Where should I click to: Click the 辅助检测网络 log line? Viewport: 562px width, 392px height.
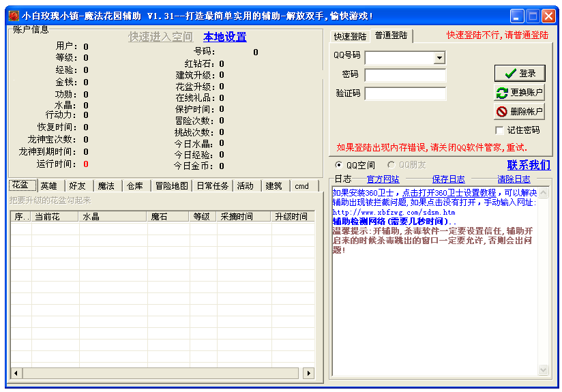(394, 222)
